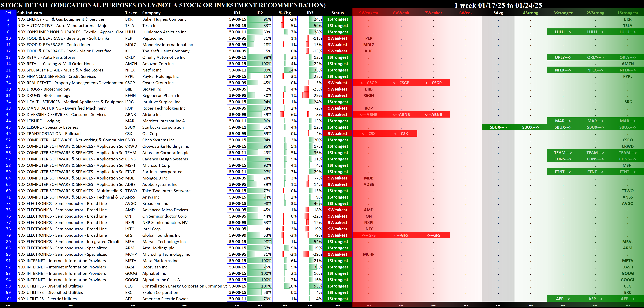Click the week date range title
This screenshot has height=308, width=644.
498,5
